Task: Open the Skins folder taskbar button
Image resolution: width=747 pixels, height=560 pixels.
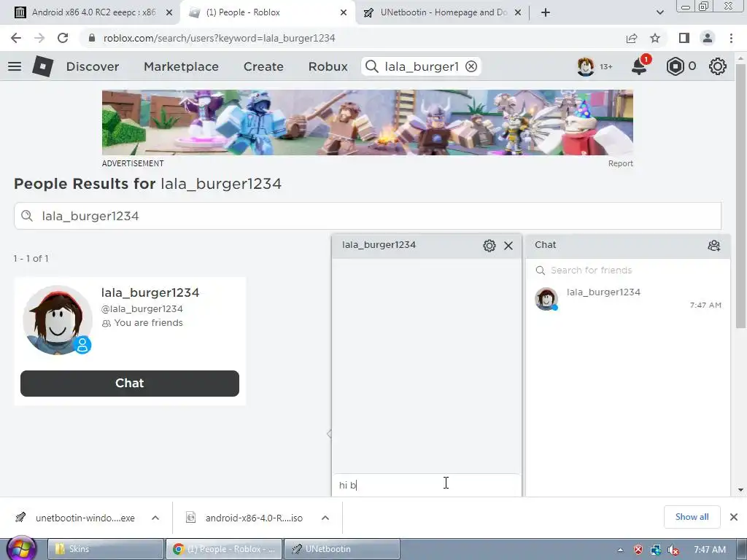Action: (106, 549)
